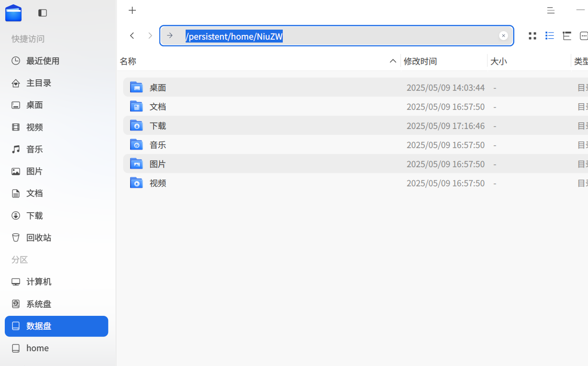The height and width of the screenshot is (366, 588).
Task: Toggle the sidebar panel icon
Action: click(x=43, y=13)
